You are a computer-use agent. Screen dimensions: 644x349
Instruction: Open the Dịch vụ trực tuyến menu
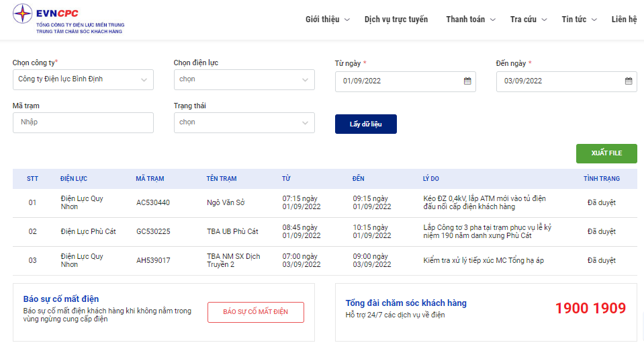click(396, 20)
